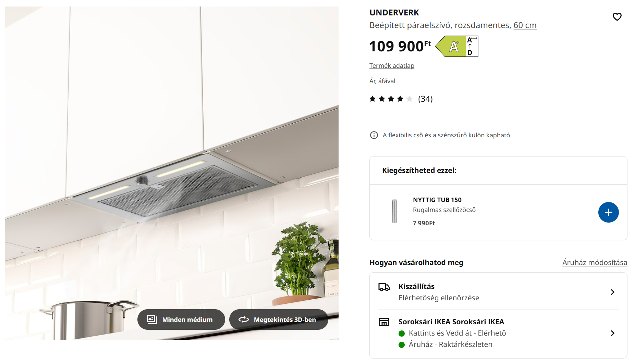Click the gallery icon in Minden médium

[151, 319]
